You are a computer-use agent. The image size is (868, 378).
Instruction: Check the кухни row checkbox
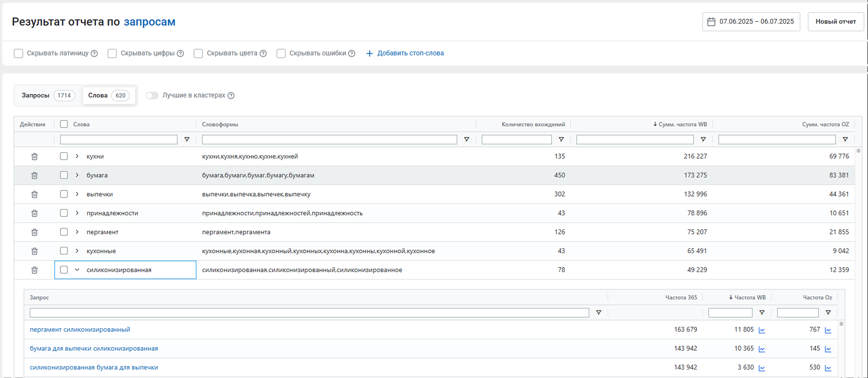tap(64, 156)
